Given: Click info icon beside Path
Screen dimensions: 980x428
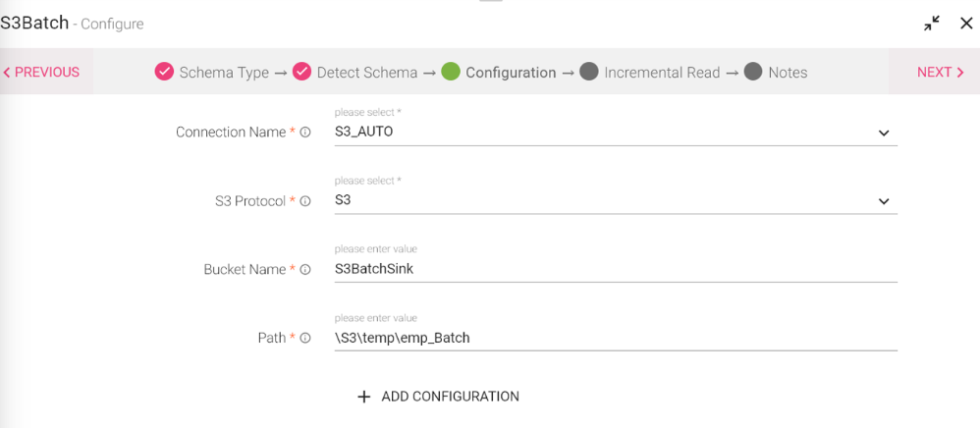Looking at the screenshot, I should 305,338.
